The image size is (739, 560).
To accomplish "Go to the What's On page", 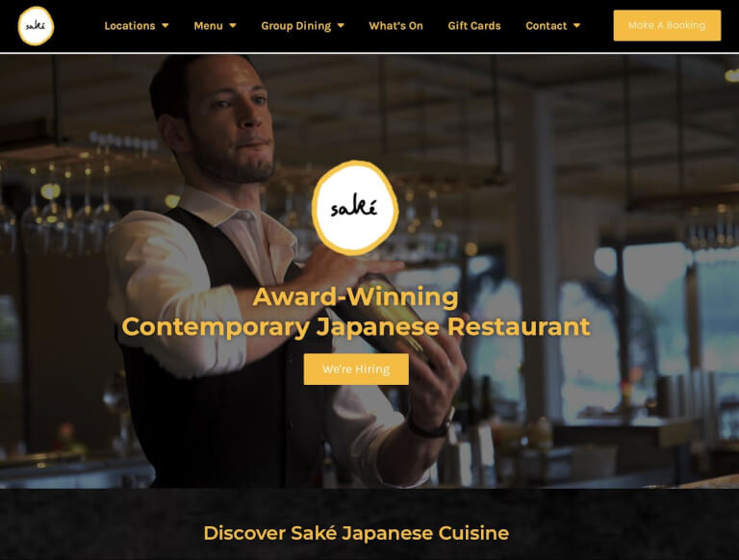I will click(395, 26).
